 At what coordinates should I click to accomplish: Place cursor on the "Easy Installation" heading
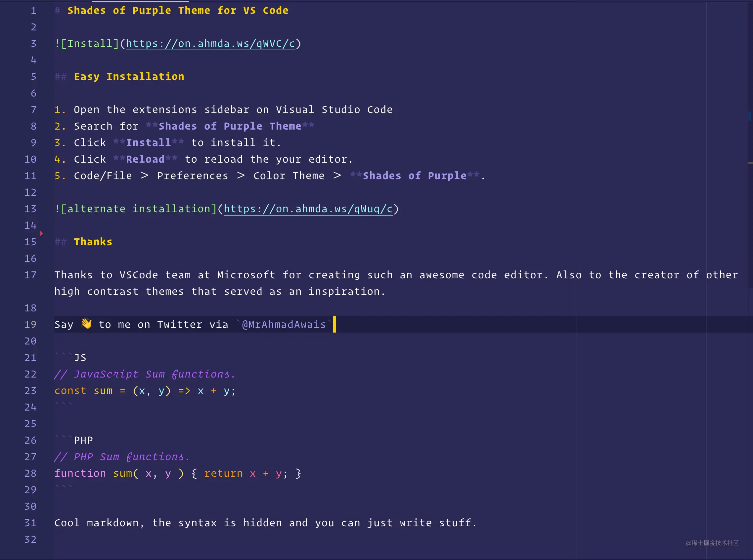click(129, 77)
